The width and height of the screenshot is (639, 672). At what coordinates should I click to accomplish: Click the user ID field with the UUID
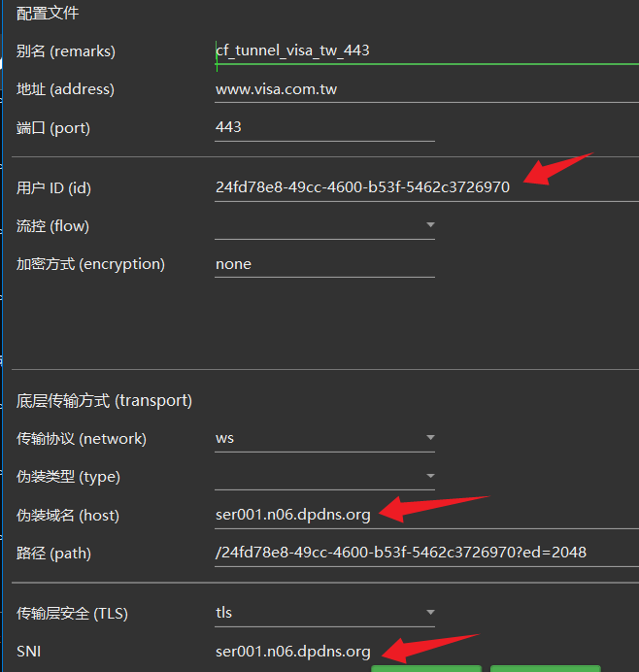426,187
